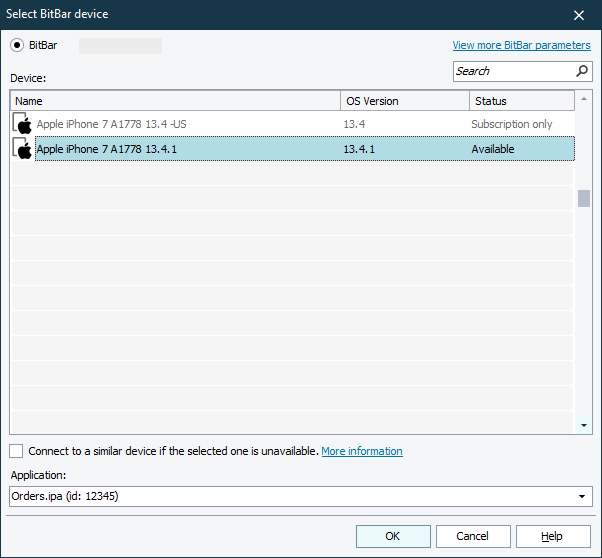This screenshot has width=602, height=558.
Task: Sort devices by Status column
Action: point(521,101)
